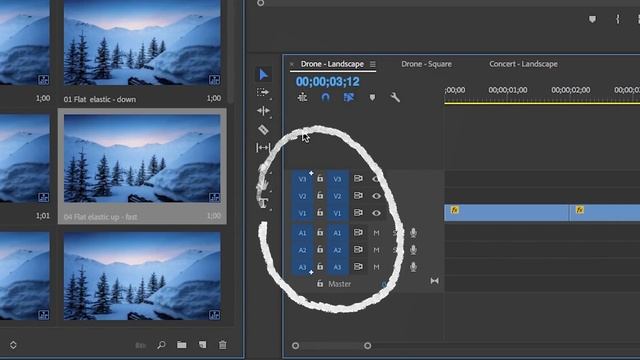The height and width of the screenshot is (360, 640).
Task: Toggle V2 track targeting
Action: click(x=337, y=196)
